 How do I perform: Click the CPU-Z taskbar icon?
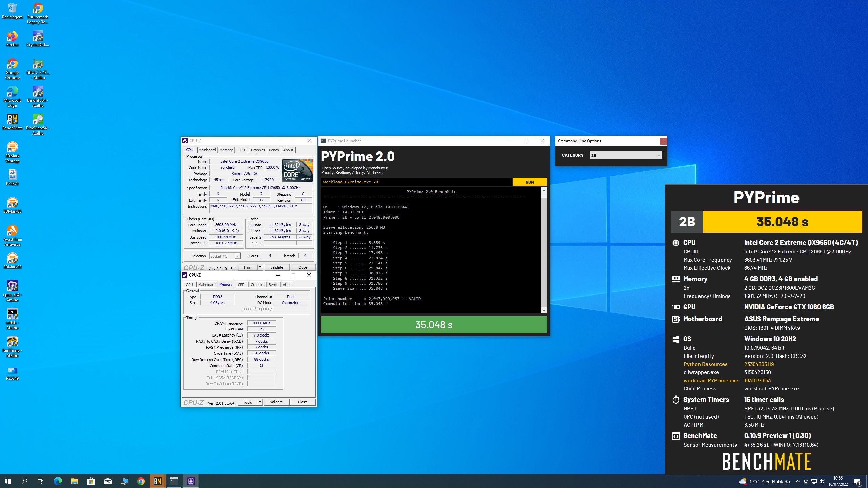click(x=191, y=481)
